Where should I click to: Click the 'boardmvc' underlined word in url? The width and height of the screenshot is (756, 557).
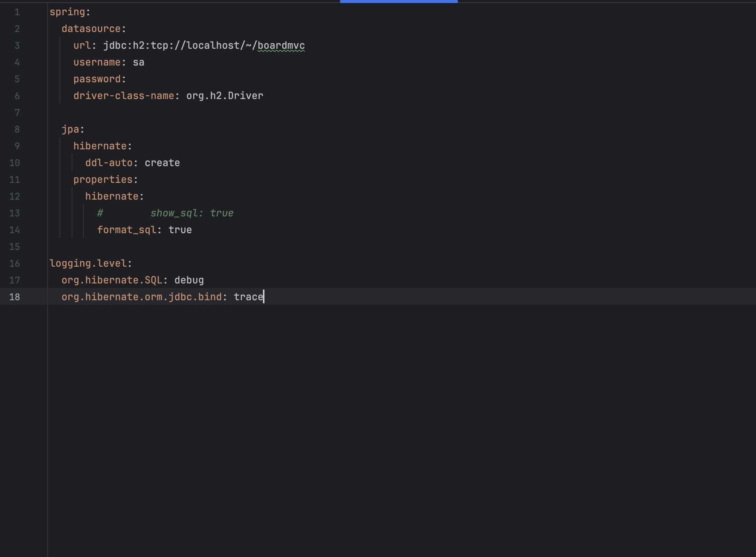pyautogui.click(x=281, y=46)
